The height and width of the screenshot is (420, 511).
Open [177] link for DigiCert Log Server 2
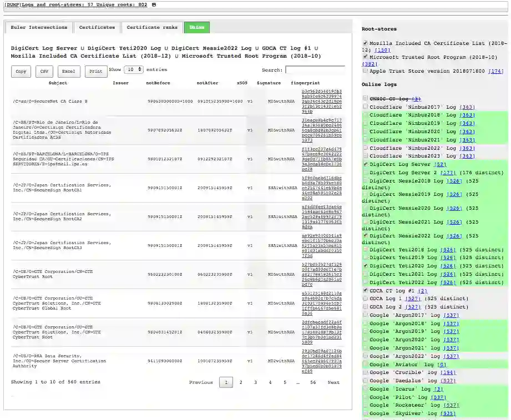click(x=448, y=173)
